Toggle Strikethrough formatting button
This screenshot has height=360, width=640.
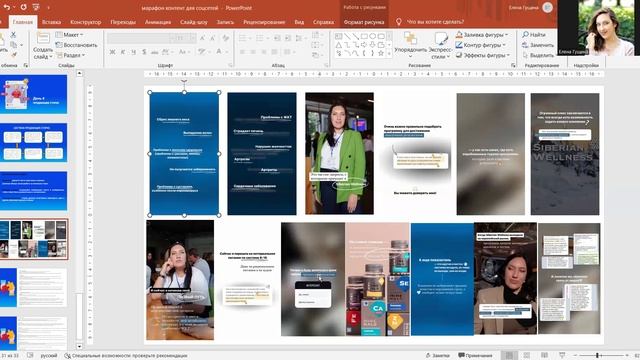(155, 52)
